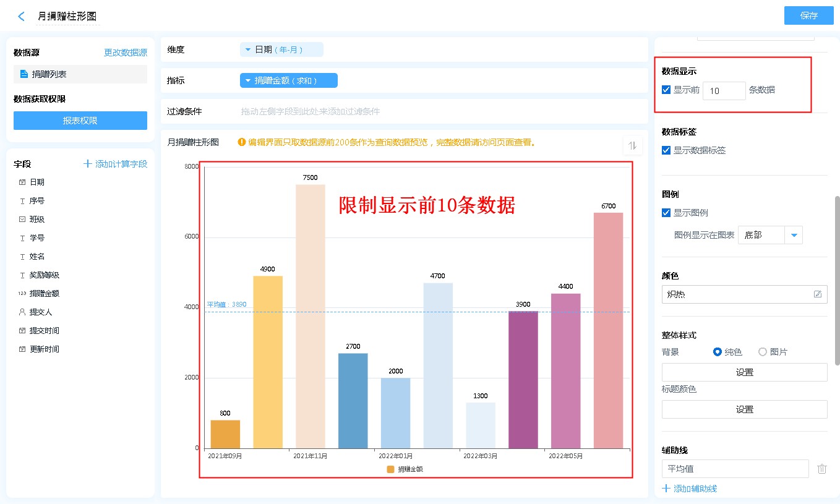Viewport: 840px width, 504px height.
Task: Click the plus icon beside 添加辅助线
Action: (x=666, y=489)
